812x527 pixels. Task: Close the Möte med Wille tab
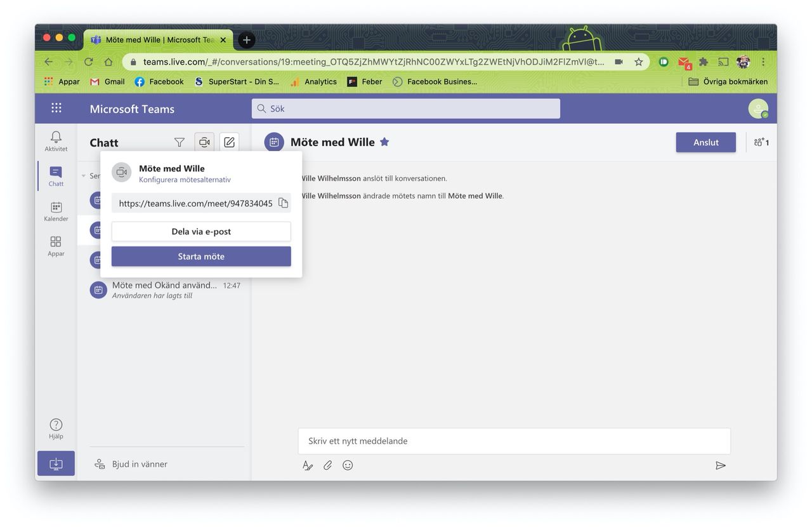point(223,40)
